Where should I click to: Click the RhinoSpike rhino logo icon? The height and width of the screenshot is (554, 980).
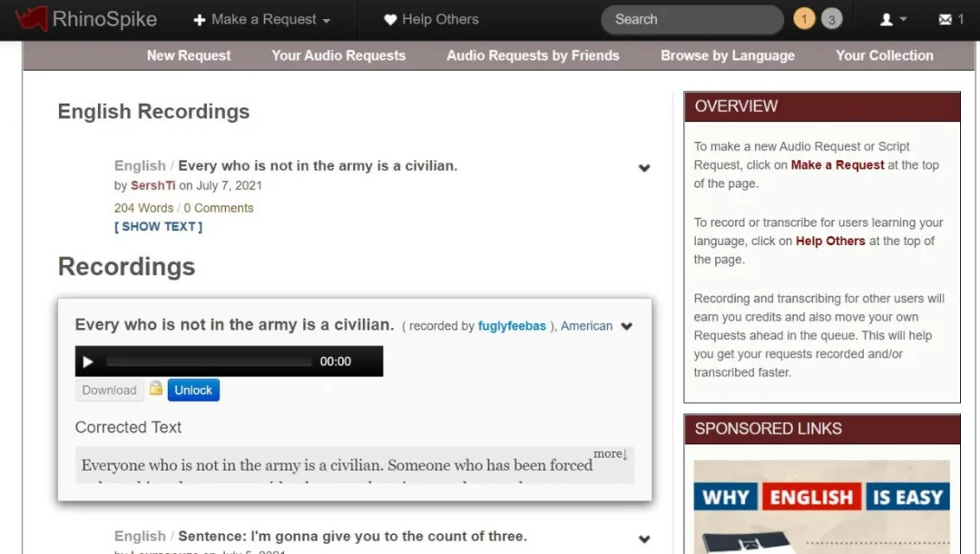(x=31, y=18)
